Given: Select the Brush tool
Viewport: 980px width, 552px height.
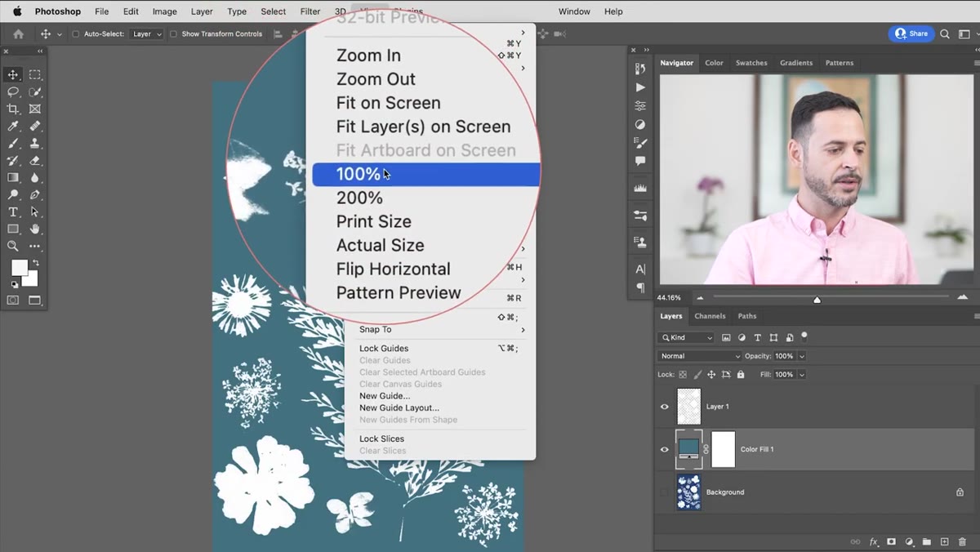Looking at the screenshot, I should pyautogui.click(x=13, y=144).
